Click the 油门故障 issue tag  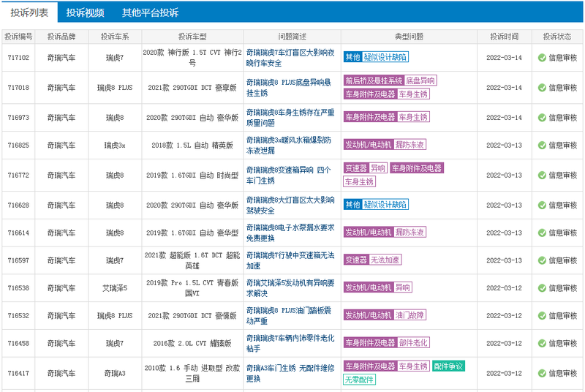point(409,315)
